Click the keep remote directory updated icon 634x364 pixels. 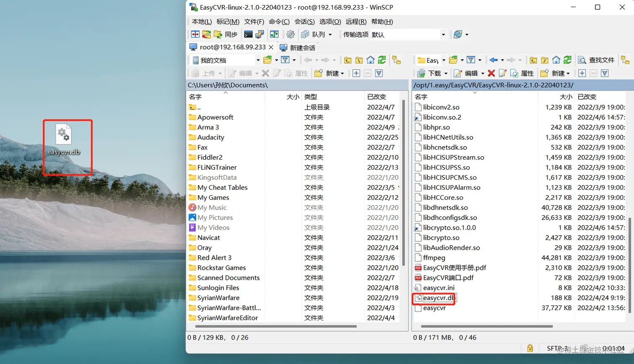click(x=274, y=34)
